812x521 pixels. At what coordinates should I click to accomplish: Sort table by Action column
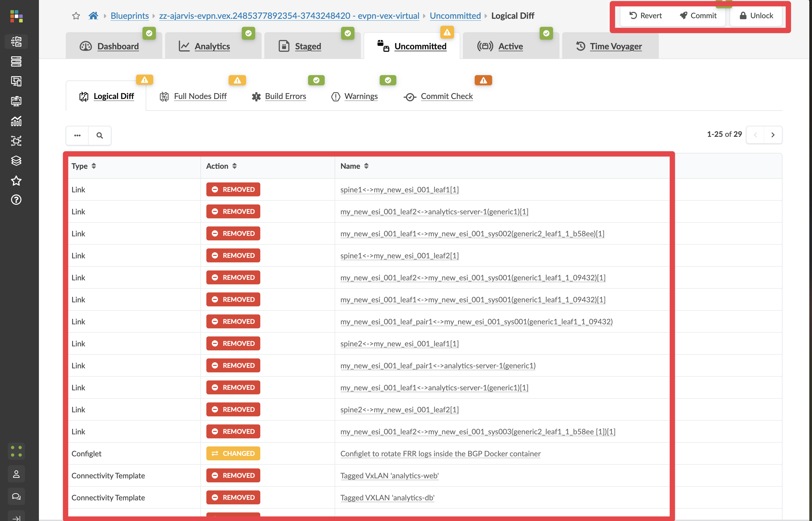(x=235, y=166)
